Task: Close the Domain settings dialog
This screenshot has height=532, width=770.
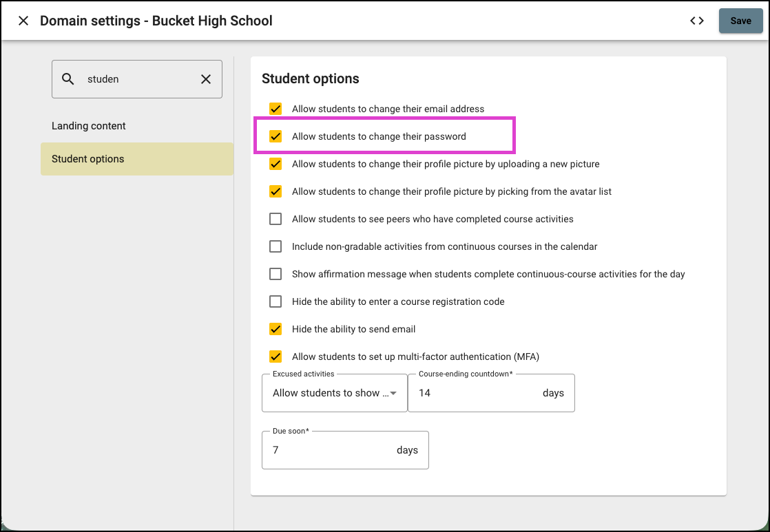Action: (23, 21)
